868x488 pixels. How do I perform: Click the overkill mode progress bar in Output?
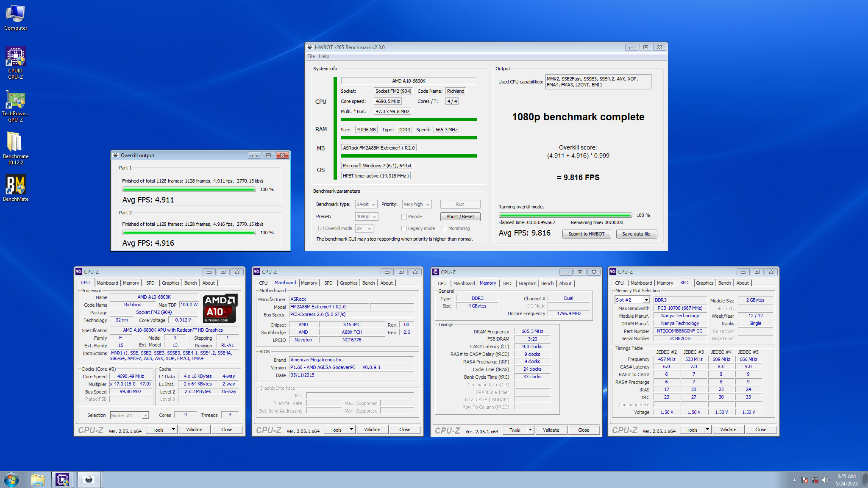click(565, 215)
